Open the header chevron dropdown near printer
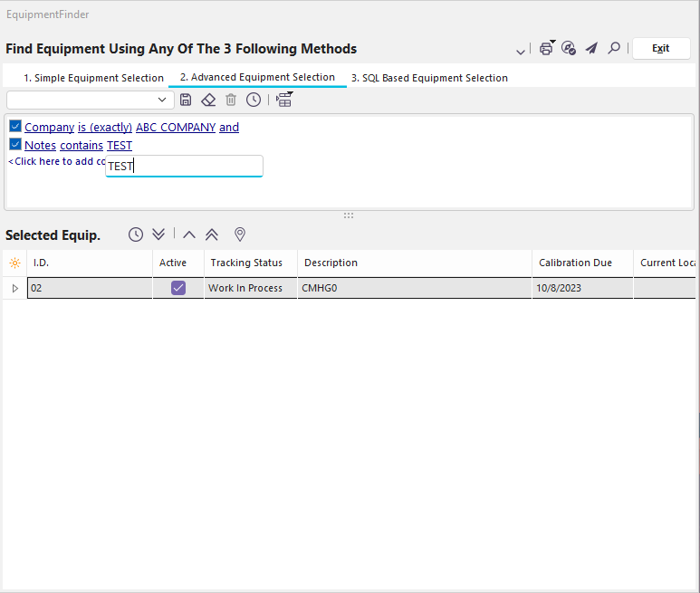This screenshot has width=700, height=593. [521, 51]
